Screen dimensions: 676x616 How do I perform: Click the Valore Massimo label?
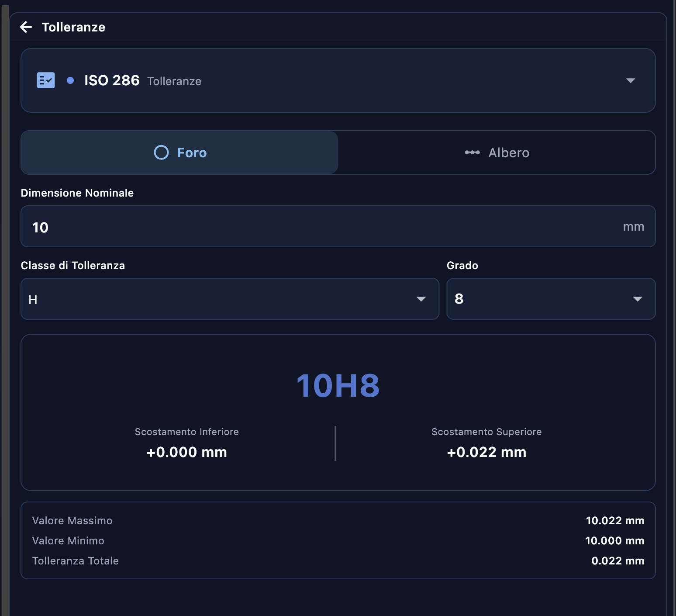click(72, 521)
